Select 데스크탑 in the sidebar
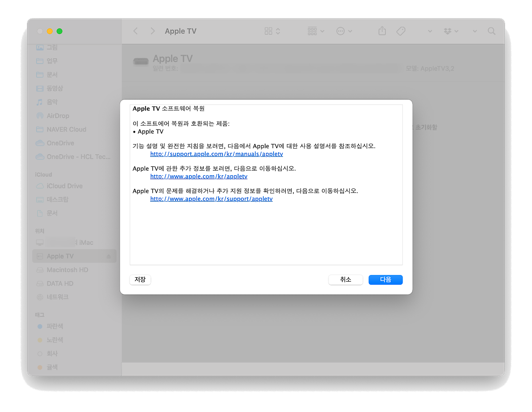Viewport: 532px width, 412px height. click(x=74, y=200)
